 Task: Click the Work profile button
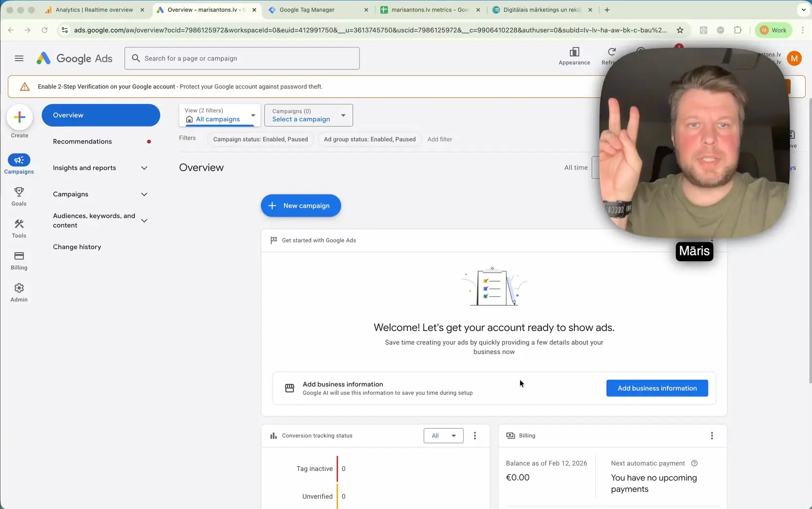coord(774,30)
